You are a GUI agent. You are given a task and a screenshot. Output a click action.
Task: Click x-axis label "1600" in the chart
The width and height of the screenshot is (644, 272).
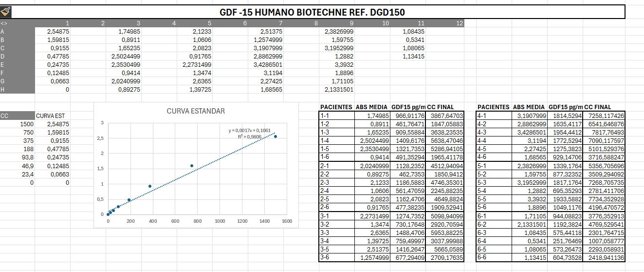(286, 221)
